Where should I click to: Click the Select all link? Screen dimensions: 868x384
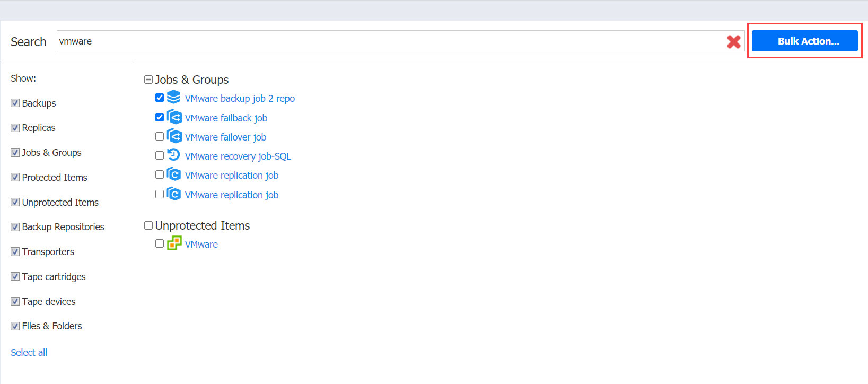pyautogui.click(x=29, y=353)
